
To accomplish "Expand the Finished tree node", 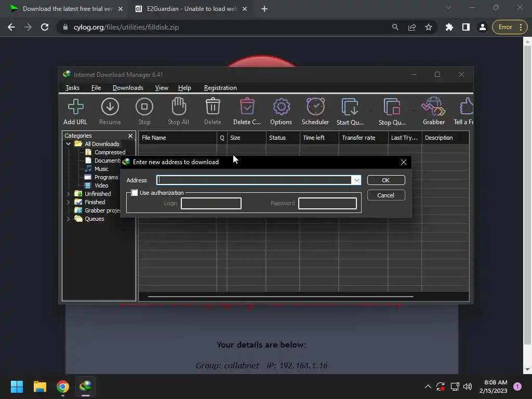I will point(68,202).
